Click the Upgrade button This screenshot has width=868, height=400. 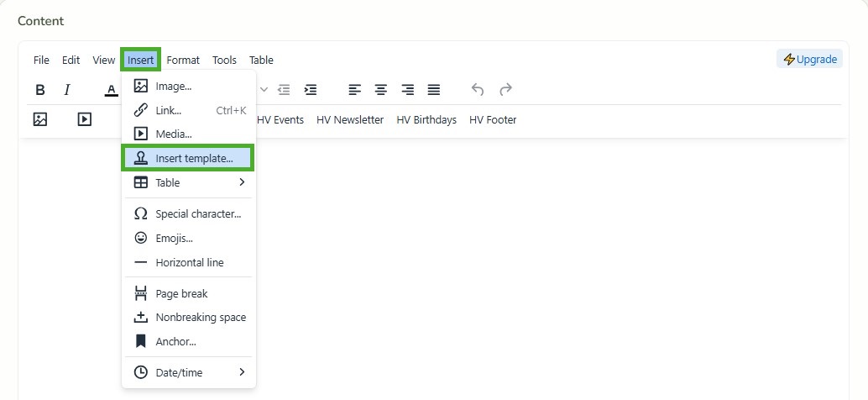click(809, 60)
